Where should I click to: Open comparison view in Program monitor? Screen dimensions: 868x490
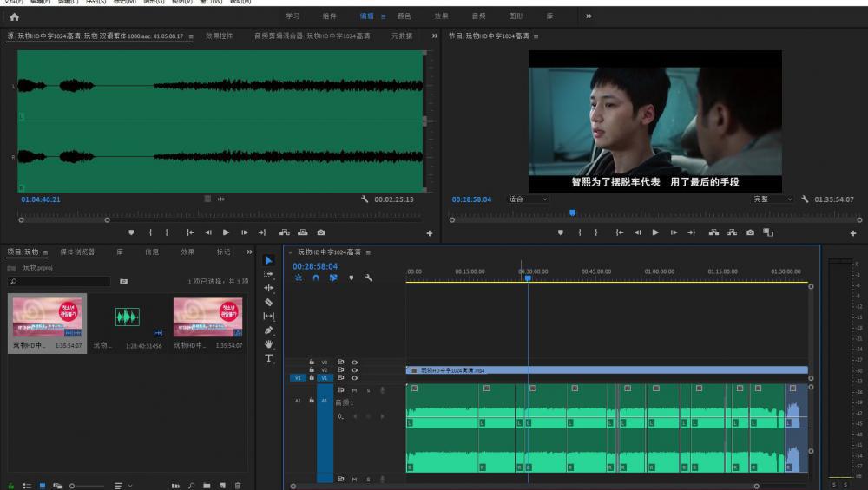click(x=768, y=232)
